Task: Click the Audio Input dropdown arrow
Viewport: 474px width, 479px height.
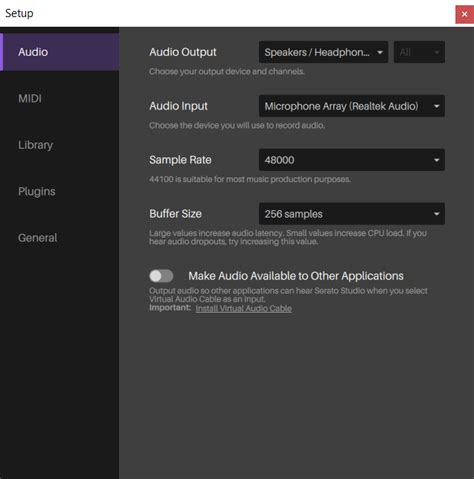Action: click(x=436, y=106)
